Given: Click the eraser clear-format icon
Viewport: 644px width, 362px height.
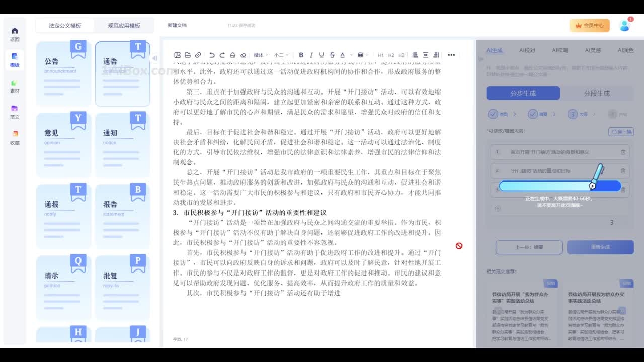Looking at the screenshot, I should pyautogui.click(x=243, y=55).
